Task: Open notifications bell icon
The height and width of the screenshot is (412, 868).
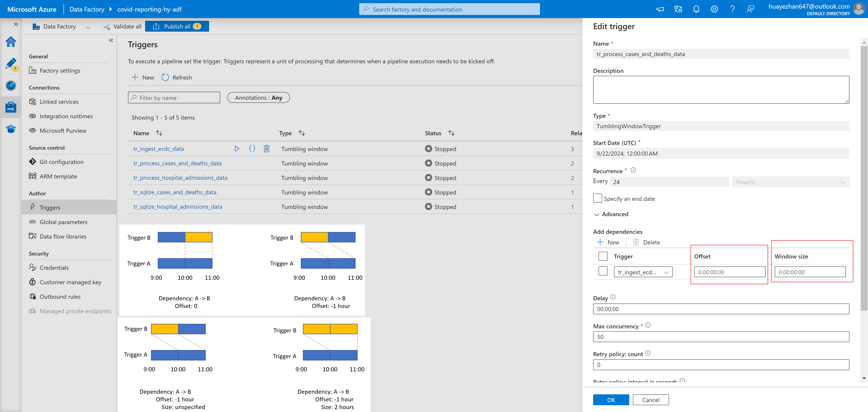Action: click(696, 9)
